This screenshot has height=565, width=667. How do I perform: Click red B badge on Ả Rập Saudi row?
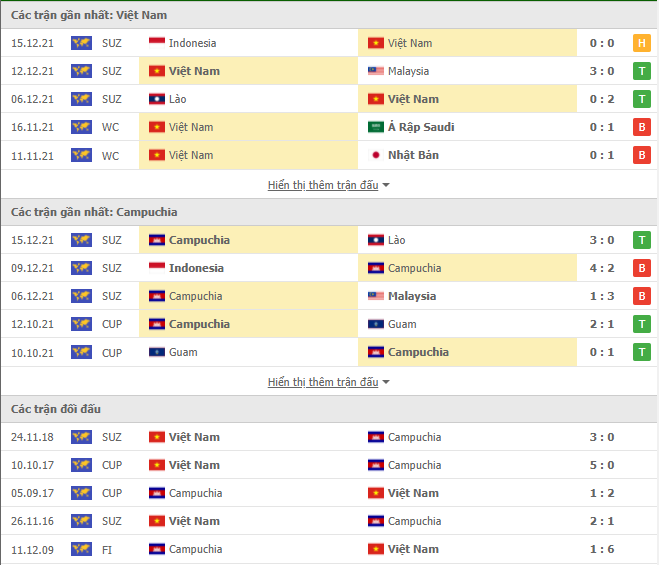[641, 127]
